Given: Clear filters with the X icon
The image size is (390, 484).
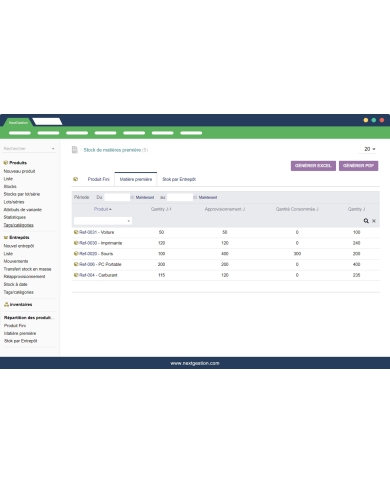Looking at the screenshot, I should click(374, 221).
